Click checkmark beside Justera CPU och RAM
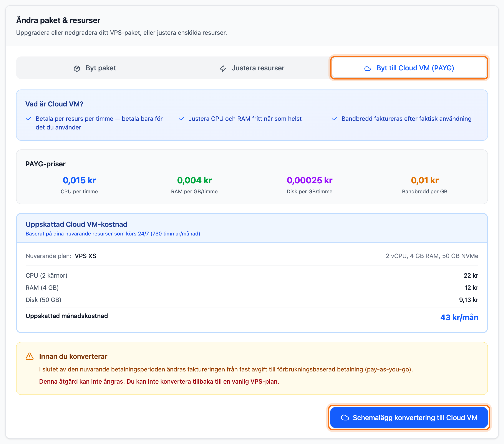Viewport: 504px width, 444px height. 181,119
